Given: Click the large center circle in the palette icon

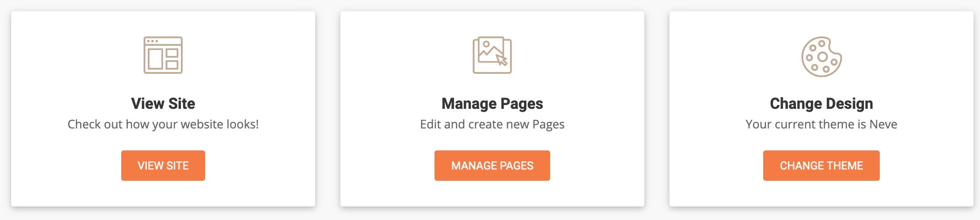Looking at the screenshot, I should [x=823, y=57].
